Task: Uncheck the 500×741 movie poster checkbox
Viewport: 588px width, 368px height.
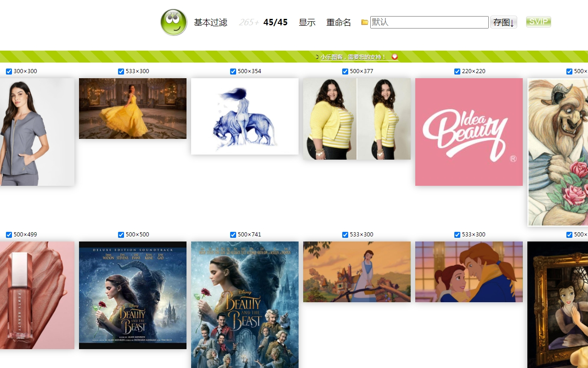Action: pos(233,235)
